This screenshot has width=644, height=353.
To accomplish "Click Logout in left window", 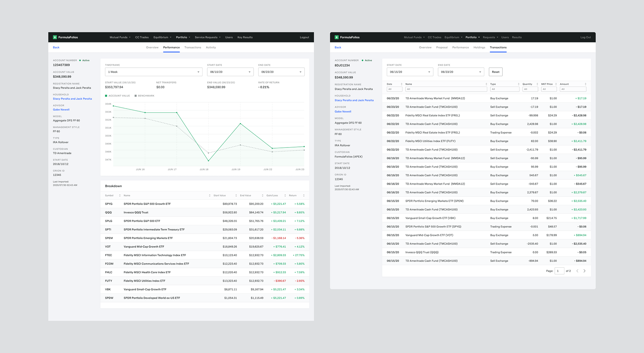I will pyautogui.click(x=304, y=37).
